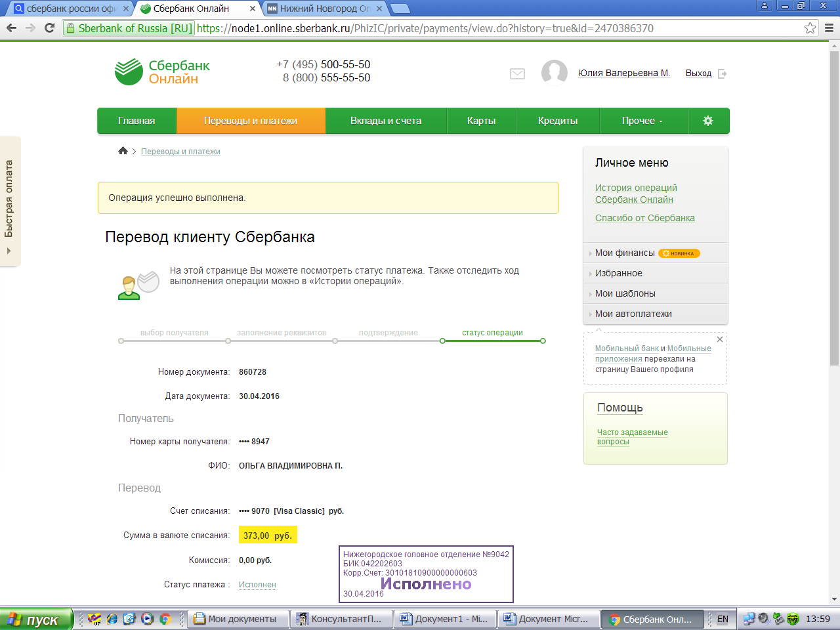This screenshot has width=840, height=630.
Task: Select Переводы и платежи menu tab
Action: pyautogui.click(x=251, y=121)
